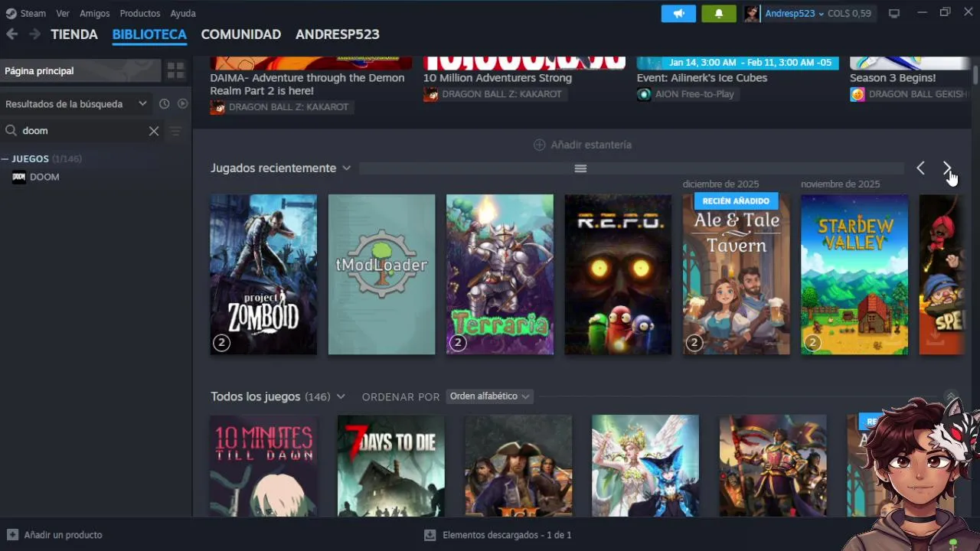This screenshot has height=551, width=980.
Task: Click the Dragon Ball Gekishin game icon
Action: tap(857, 94)
